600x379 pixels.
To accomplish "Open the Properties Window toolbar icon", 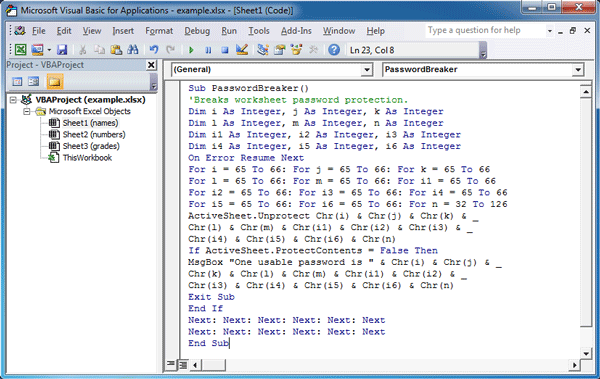I will [x=280, y=50].
